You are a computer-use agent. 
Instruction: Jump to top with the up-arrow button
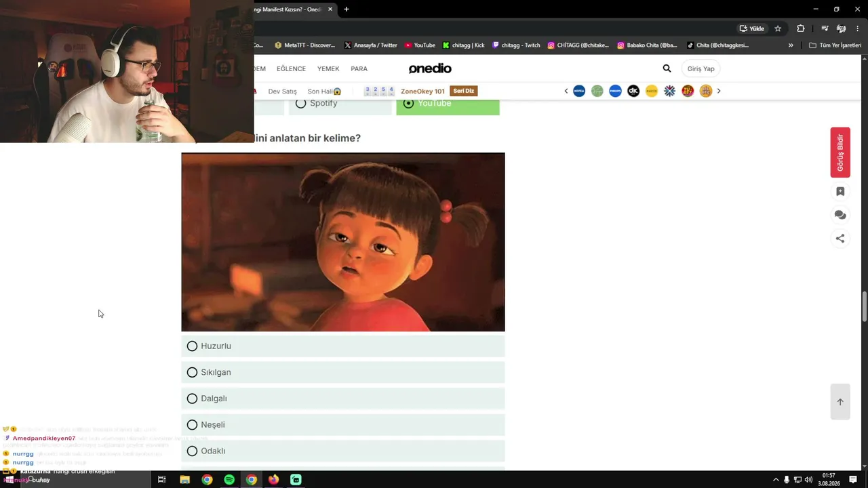pyautogui.click(x=840, y=402)
